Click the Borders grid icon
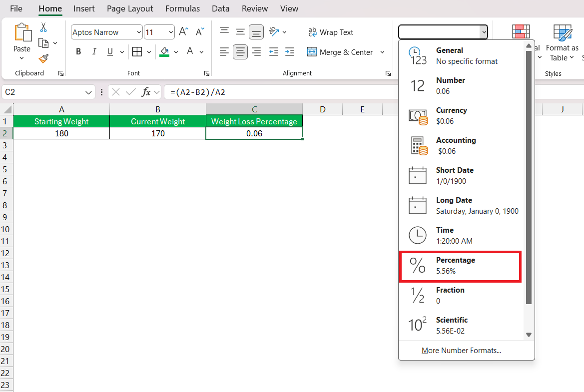The image size is (584, 392). [x=137, y=52]
